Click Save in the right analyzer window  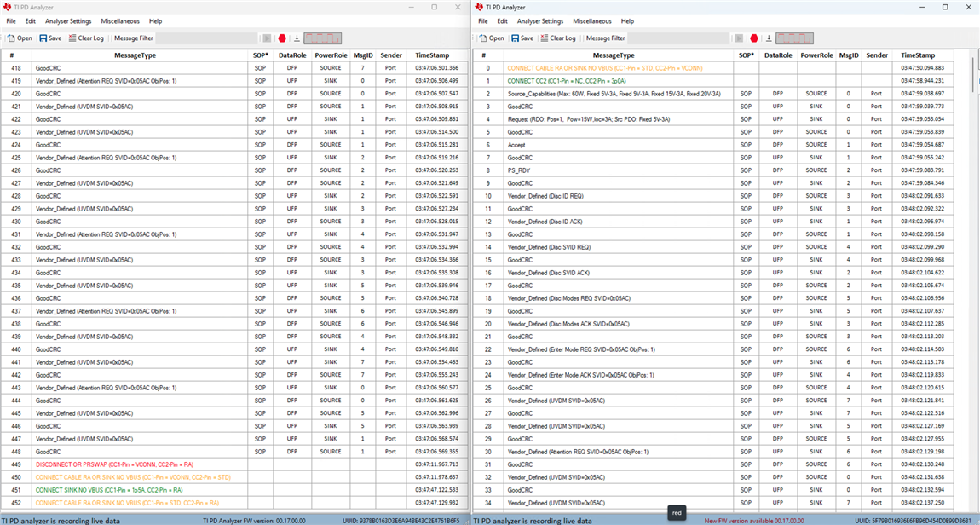tap(522, 38)
